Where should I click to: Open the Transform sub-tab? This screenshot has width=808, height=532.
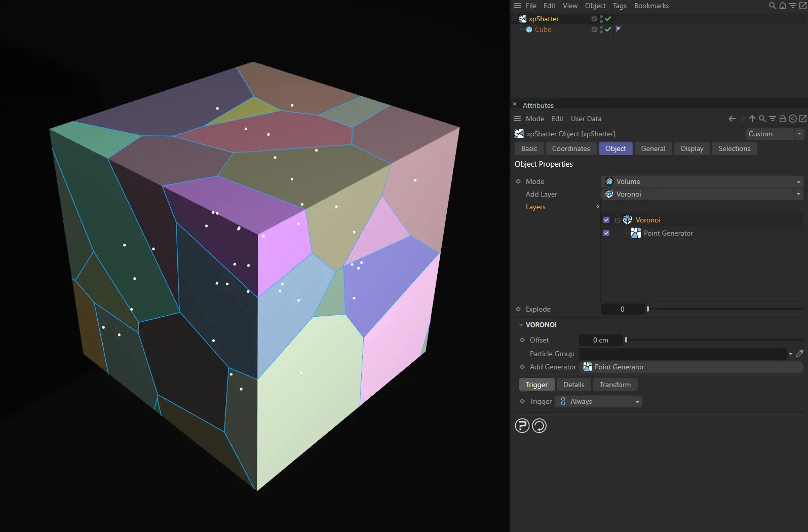[615, 385]
